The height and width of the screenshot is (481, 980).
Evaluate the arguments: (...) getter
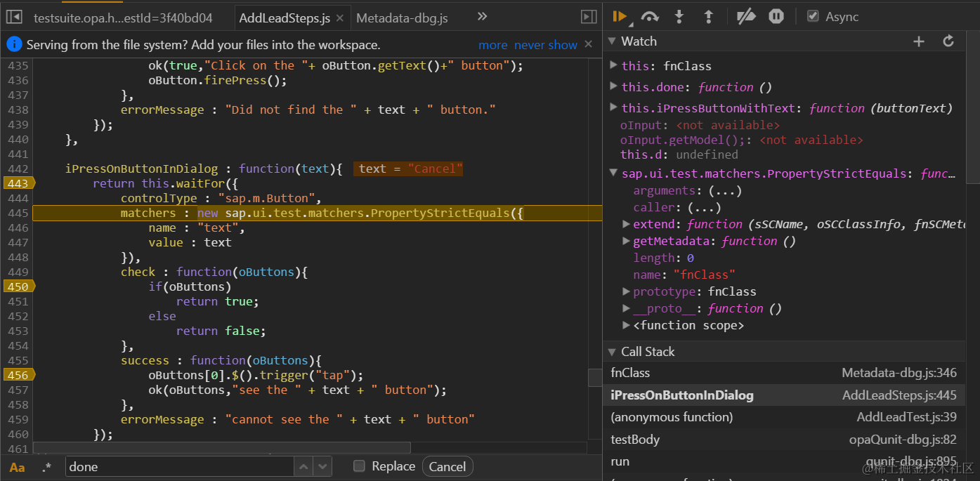(x=726, y=190)
